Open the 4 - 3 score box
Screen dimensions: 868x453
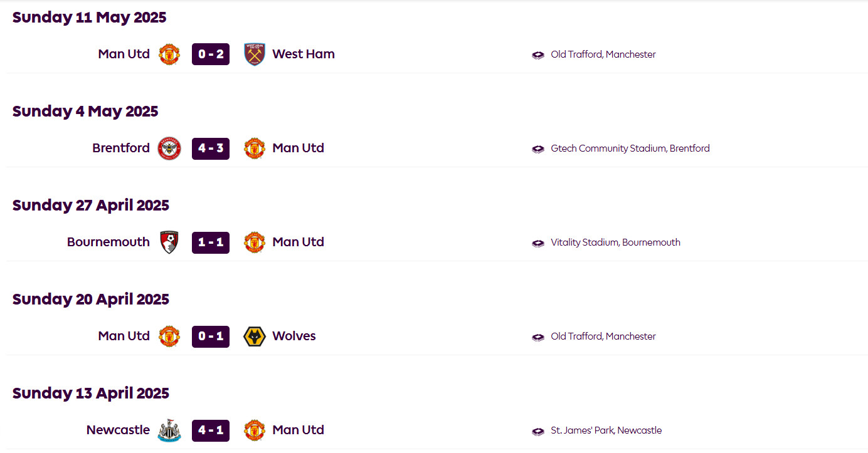point(211,148)
